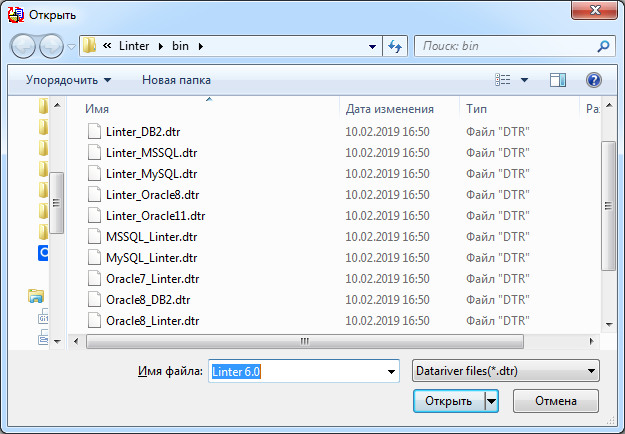Image resolution: width=625 pixels, height=434 pixels.
Task: Select file Linter_MySQL.dtr
Action: point(151,174)
